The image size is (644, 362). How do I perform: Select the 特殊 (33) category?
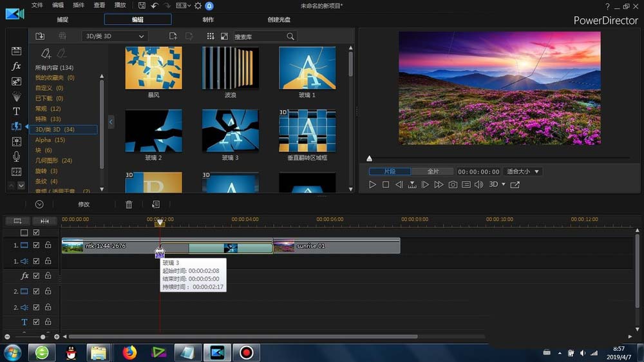(48, 119)
